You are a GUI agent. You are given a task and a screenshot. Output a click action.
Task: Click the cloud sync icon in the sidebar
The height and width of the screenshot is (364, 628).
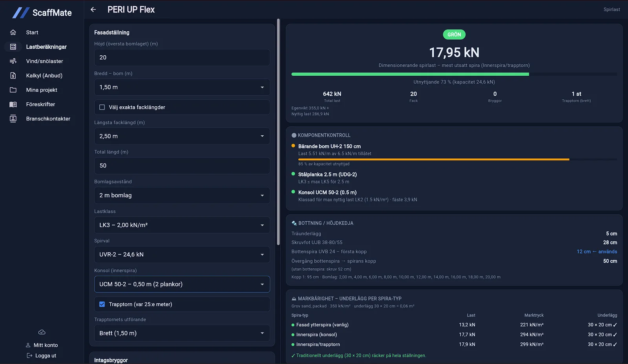click(x=42, y=332)
